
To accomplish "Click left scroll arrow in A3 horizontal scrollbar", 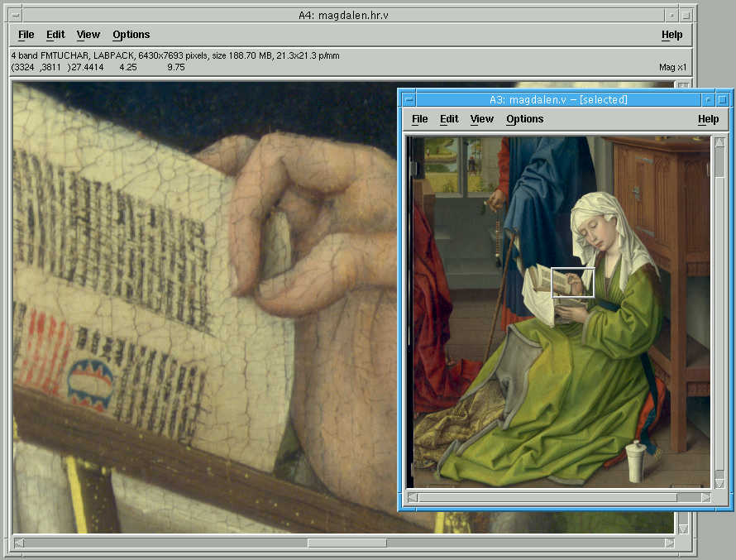I will click(x=413, y=497).
